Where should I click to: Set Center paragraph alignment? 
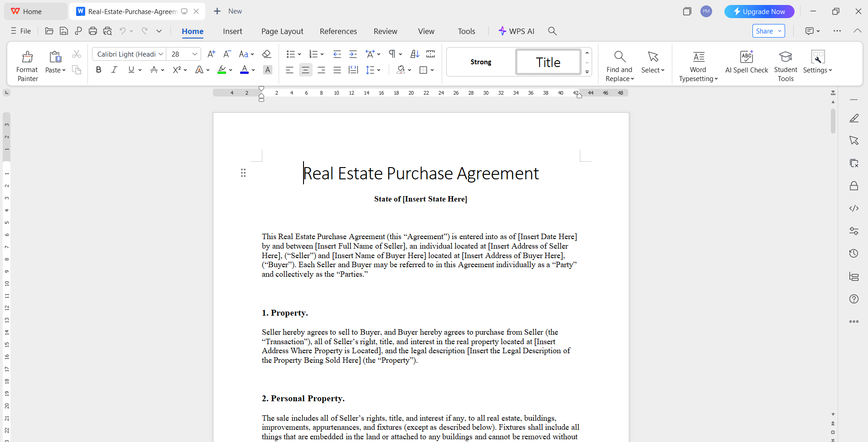(305, 70)
